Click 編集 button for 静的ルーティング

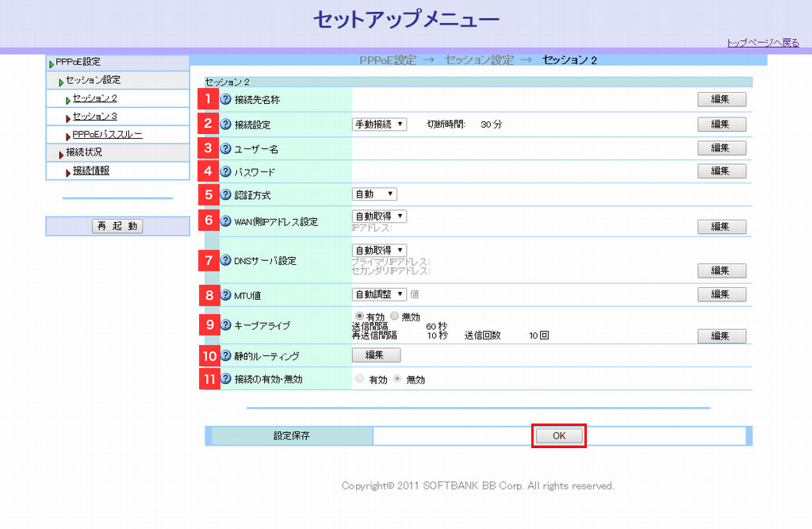[376, 355]
